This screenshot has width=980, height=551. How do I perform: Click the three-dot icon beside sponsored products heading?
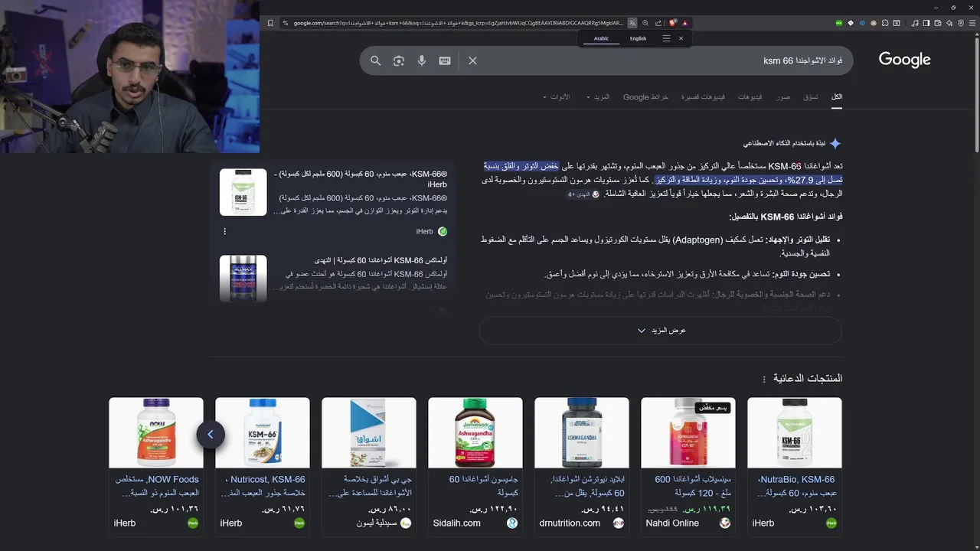point(763,379)
